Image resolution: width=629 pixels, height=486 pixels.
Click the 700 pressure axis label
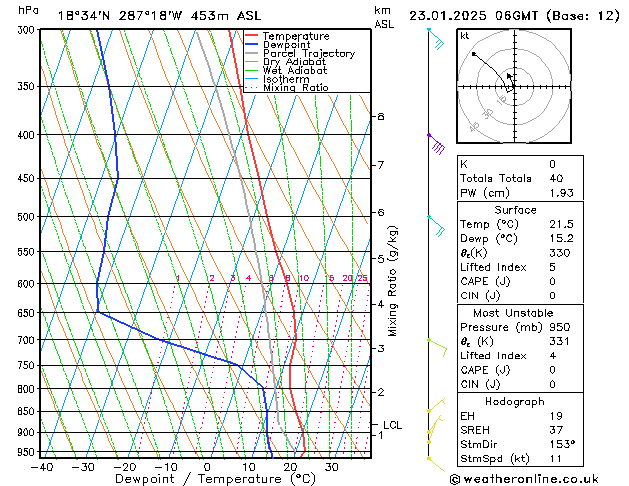coord(26,340)
